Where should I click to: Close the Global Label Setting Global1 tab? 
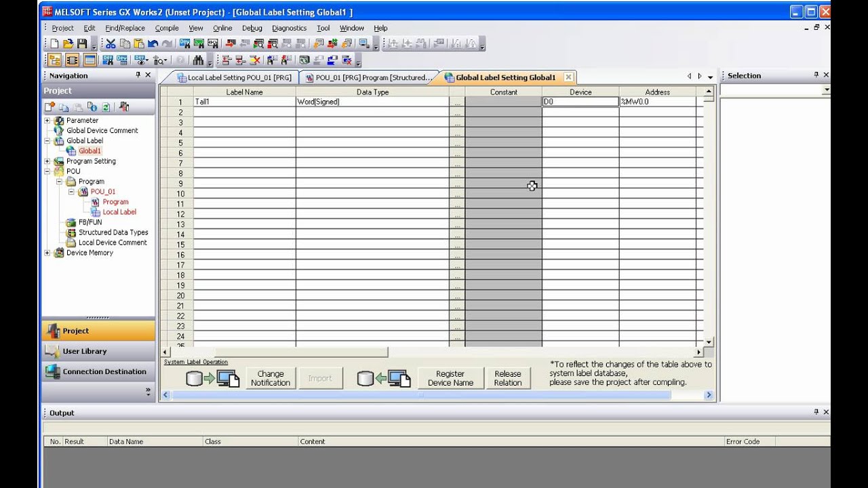pos(568,77)
